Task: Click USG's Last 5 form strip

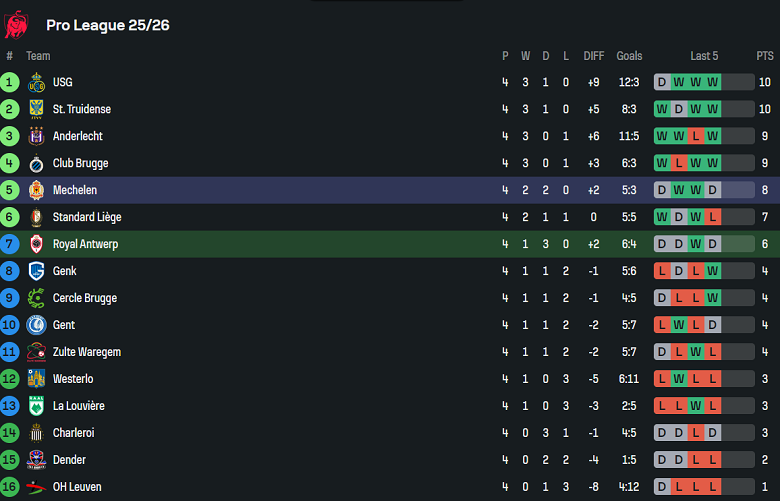Action: 704,82
